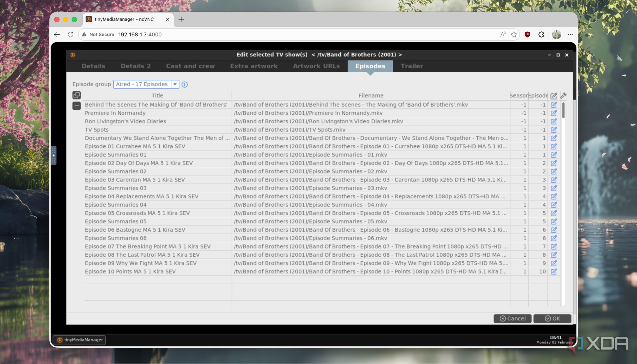Screen dimensions: 637x364
Task: Sort by the Title column header
Action: [157, 96]
